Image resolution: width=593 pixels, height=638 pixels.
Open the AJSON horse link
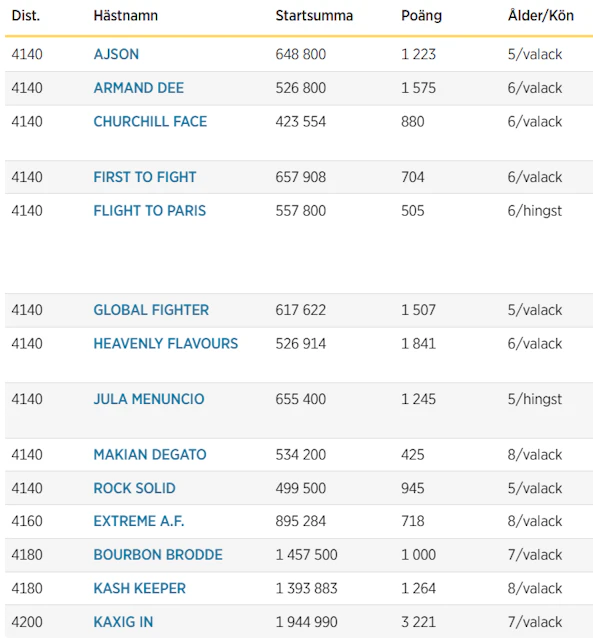116,54
